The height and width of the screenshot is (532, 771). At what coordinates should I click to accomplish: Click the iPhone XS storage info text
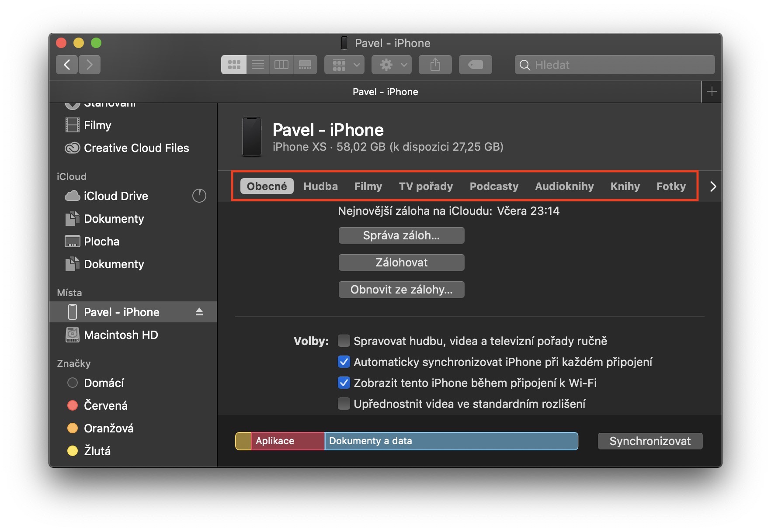pos(388,147)
